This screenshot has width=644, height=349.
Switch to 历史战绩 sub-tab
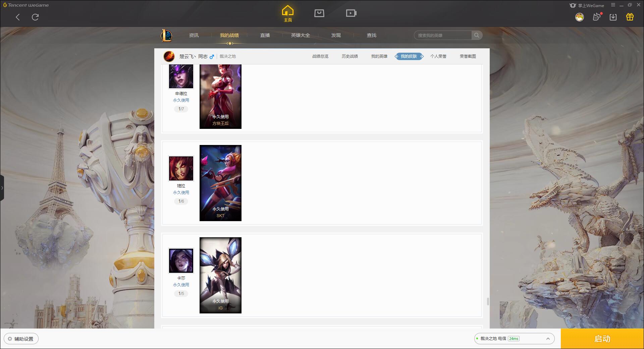point(350,56)
